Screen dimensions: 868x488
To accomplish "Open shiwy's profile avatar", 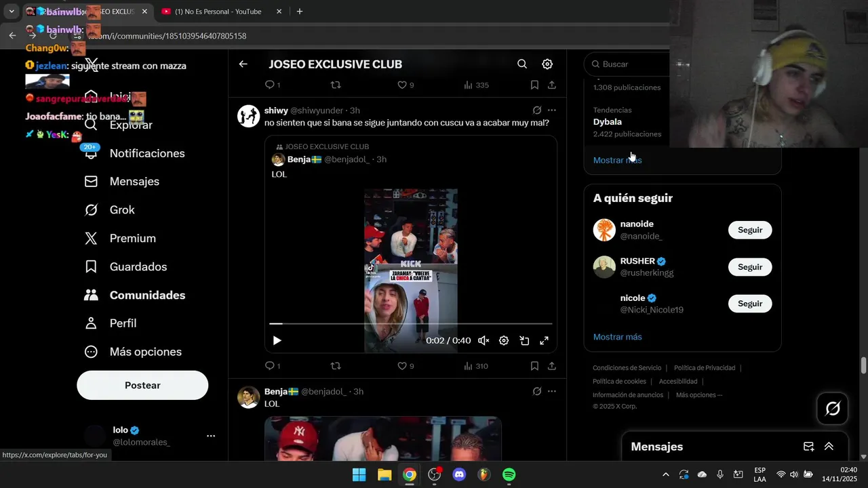I will (248, 116).
